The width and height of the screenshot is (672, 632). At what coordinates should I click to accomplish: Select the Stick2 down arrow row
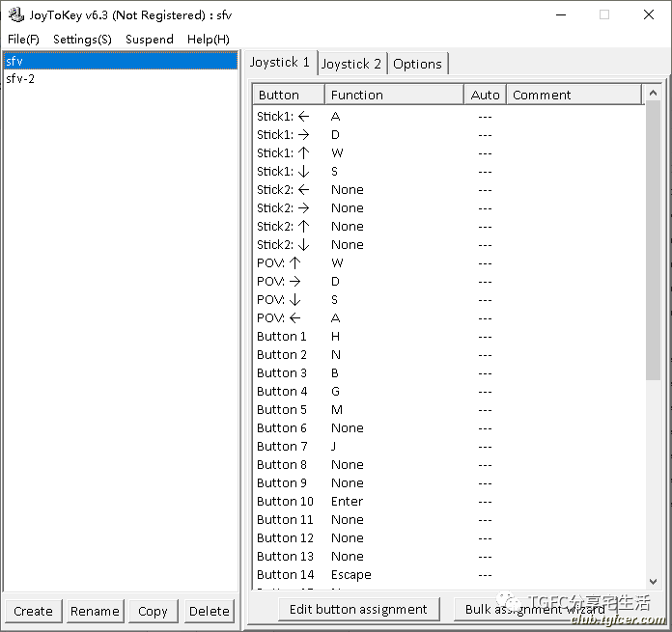point(449,245)
